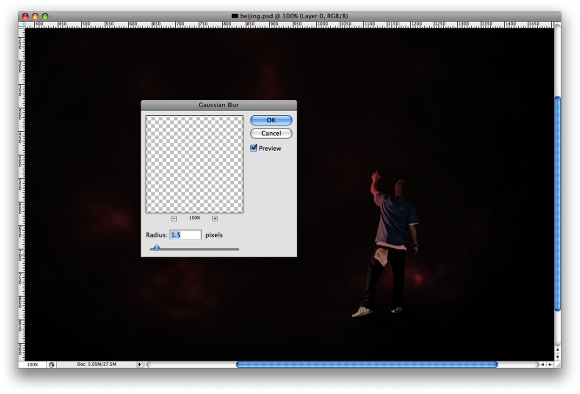Zoom in the blur preview with plus
This screenshot has height=394, width=580.
[x=215, y=218]
